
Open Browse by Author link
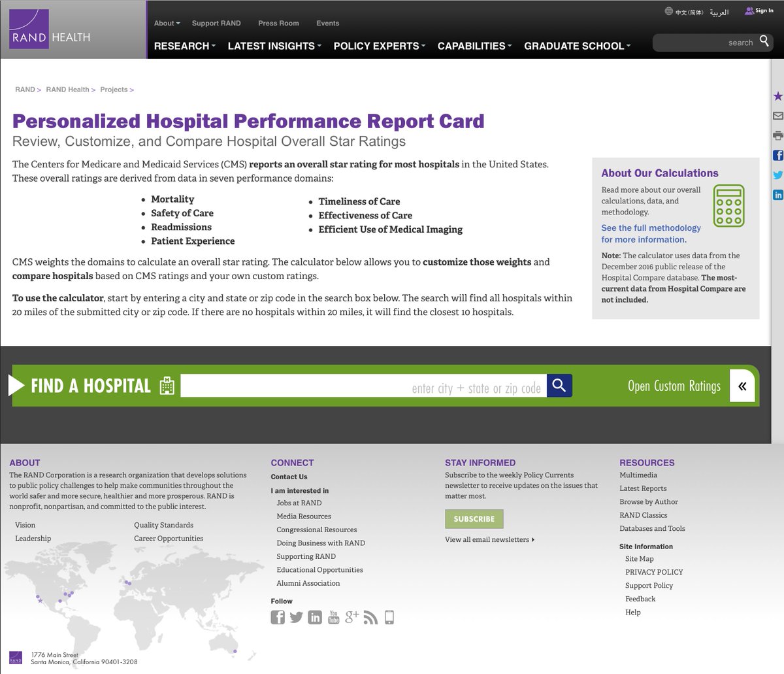click(x=649, y=502)
